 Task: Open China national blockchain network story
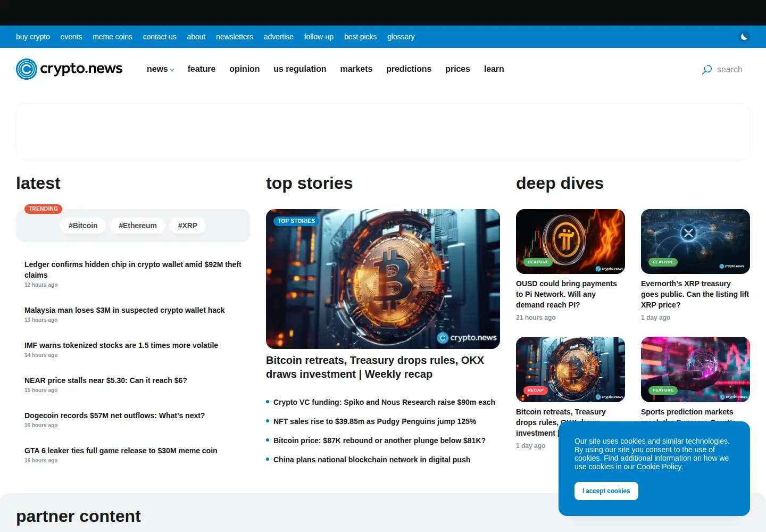point(372,460)
